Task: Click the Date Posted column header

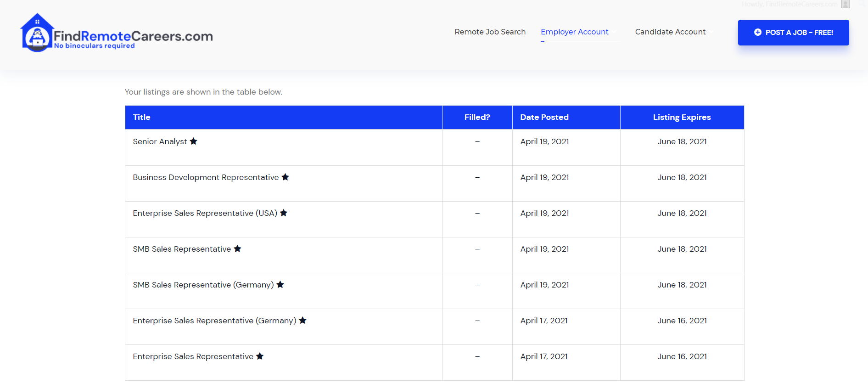Action: [566, 117]
